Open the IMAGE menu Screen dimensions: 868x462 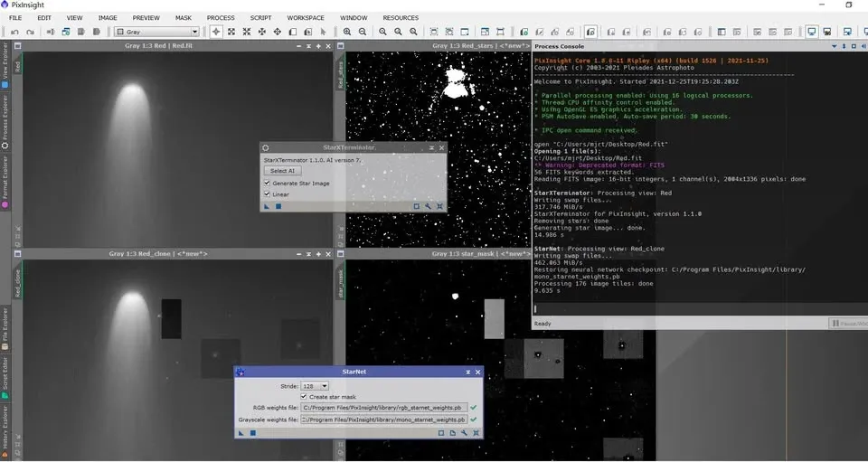[108, 18]
